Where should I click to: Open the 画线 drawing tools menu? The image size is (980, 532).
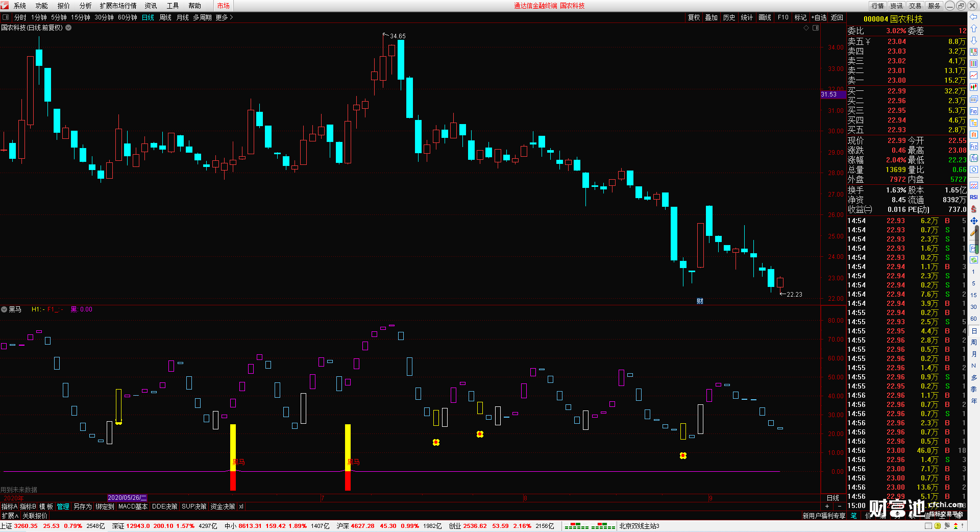pos(765,17)
